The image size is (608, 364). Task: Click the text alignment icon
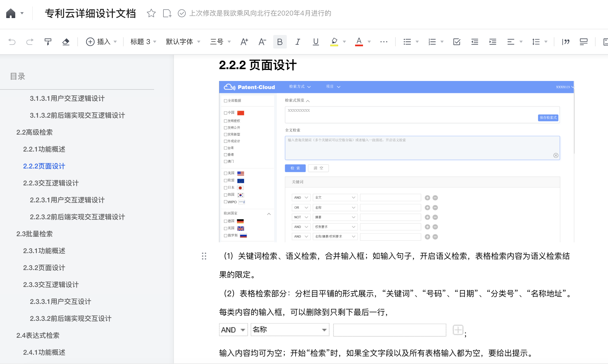tap(511, 42)
